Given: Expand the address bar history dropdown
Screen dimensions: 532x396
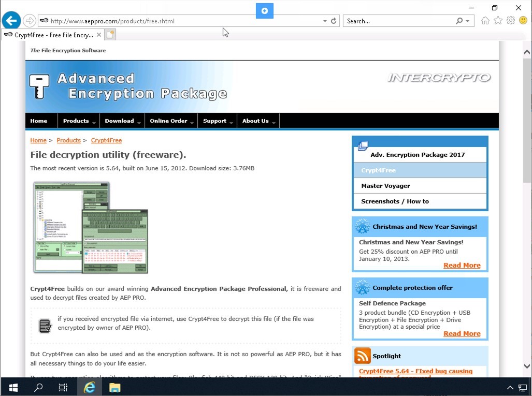Looking at the screenshot, I should 325,21.
